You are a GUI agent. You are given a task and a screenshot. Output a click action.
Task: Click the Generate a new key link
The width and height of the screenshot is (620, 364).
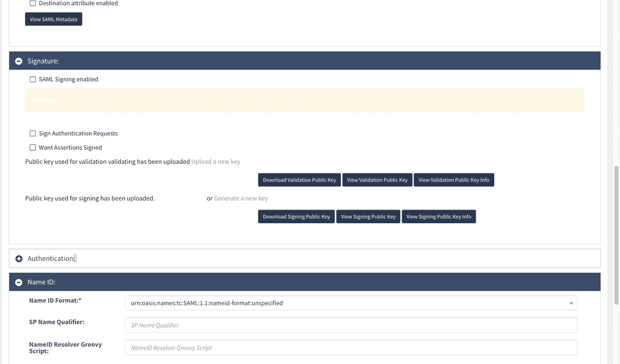(240, 198)
